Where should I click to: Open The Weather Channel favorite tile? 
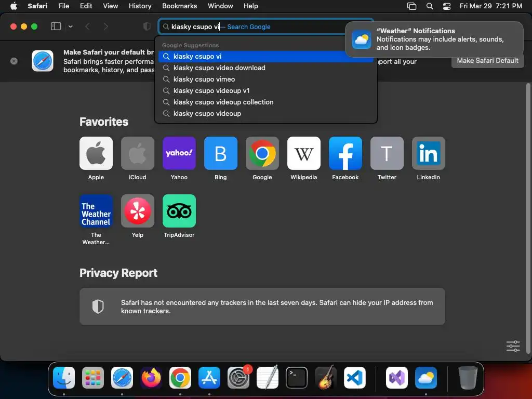(x=96, y=211)
